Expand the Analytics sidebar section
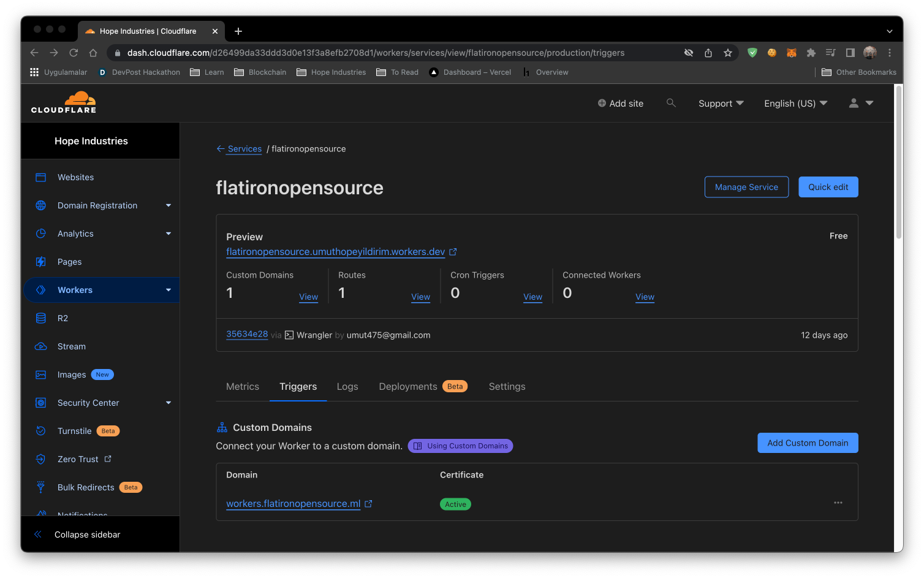 (x=75, y=234)
